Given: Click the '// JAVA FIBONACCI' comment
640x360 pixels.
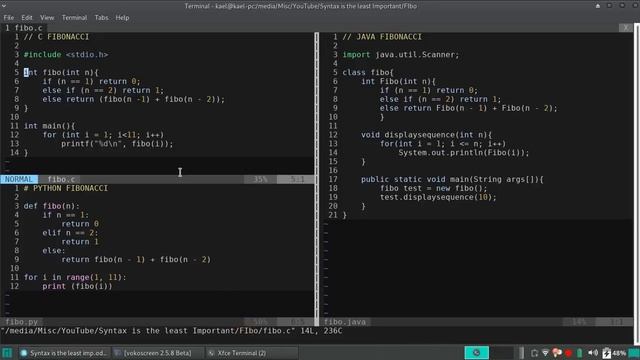Looking at the screenshot, I should [382, 37].
